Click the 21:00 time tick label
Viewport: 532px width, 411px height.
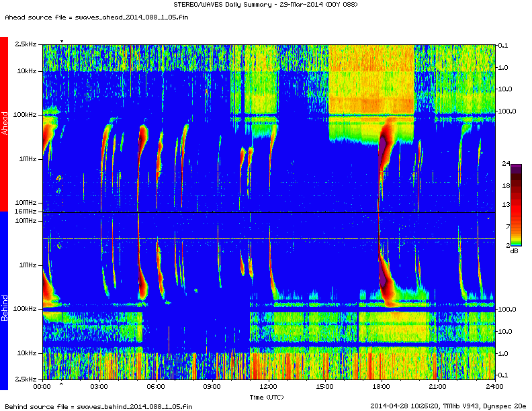(438, 387)
